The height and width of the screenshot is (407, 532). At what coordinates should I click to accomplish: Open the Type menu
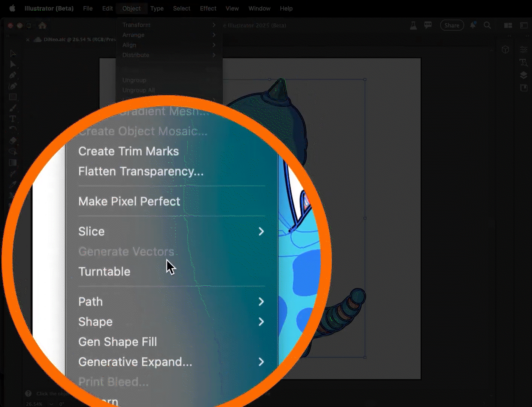[x=157, y=8]
